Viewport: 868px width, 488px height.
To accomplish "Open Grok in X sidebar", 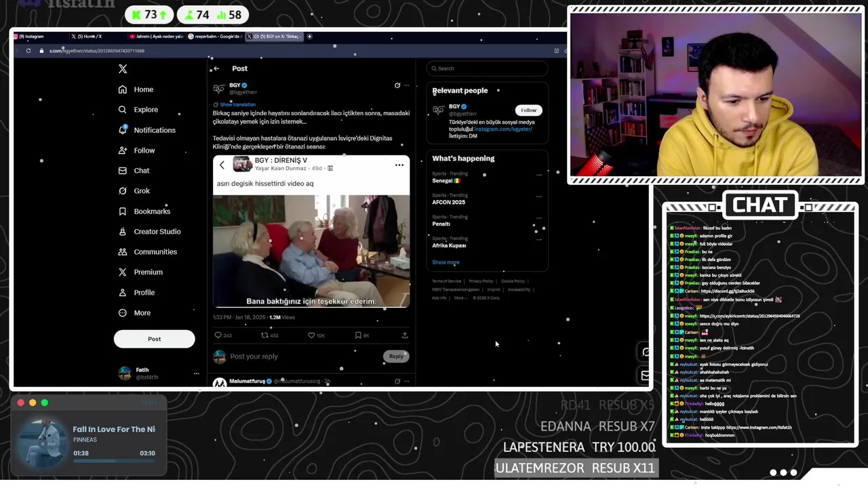I will point(134,191).
